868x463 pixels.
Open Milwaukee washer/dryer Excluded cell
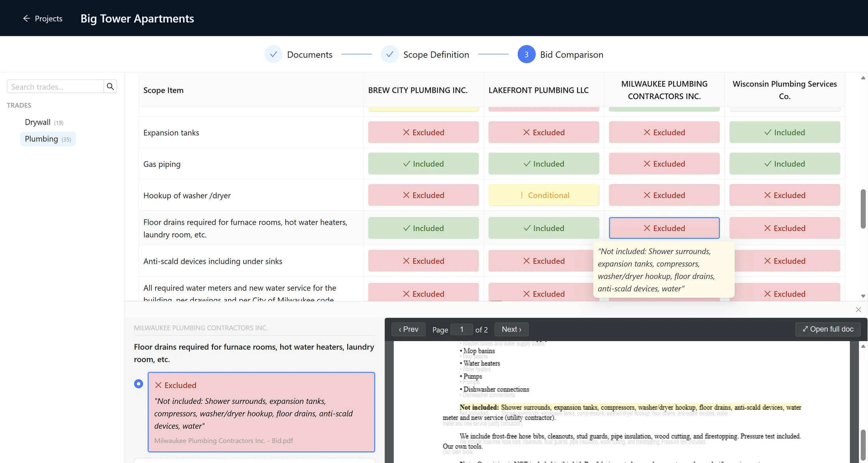(x=664, y=195)
